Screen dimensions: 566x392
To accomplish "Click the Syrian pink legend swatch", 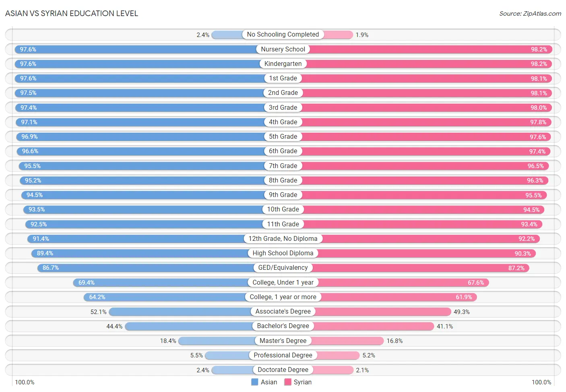I will click(287, 382).
